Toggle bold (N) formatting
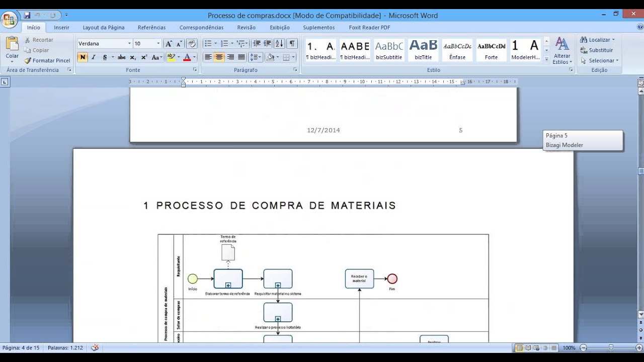The height and width of the screenshot is (362, 644). click(x=83, y=57)
